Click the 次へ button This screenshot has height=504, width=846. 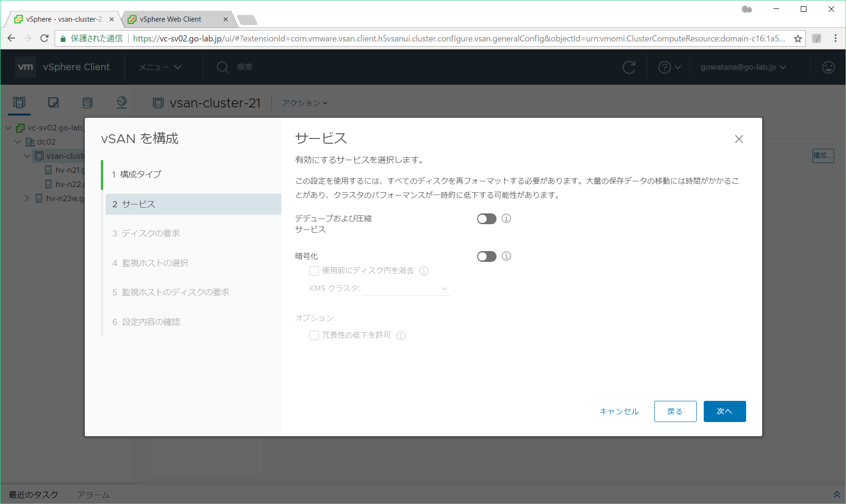(724, 411)
